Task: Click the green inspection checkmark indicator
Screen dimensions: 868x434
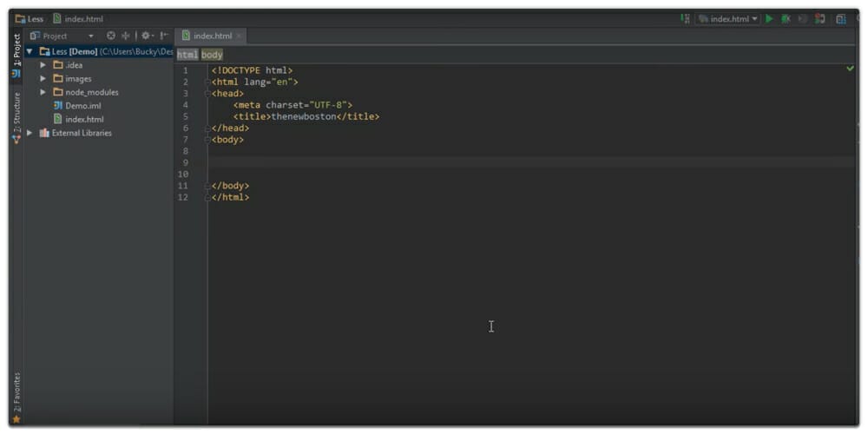Action: pos(850,68)
